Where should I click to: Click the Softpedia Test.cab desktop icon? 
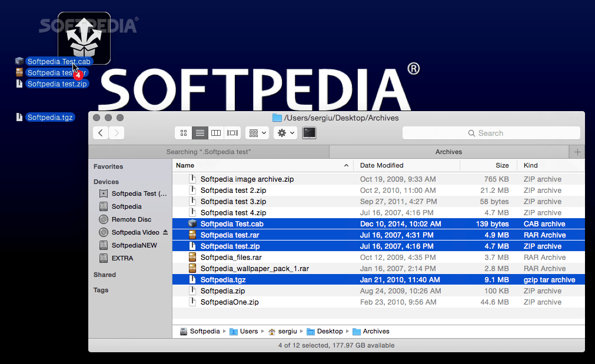(x=19, y=61)
